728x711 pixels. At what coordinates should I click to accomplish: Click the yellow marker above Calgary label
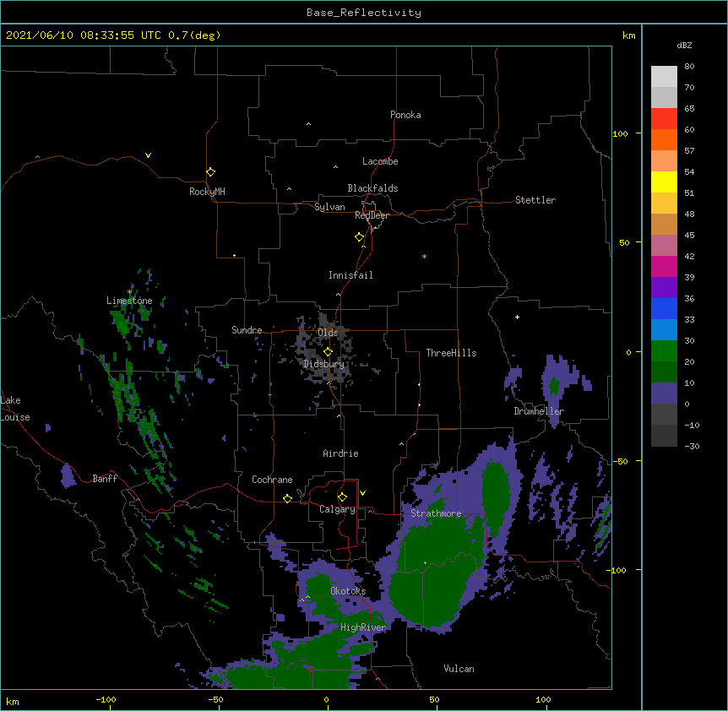[342, 497]
